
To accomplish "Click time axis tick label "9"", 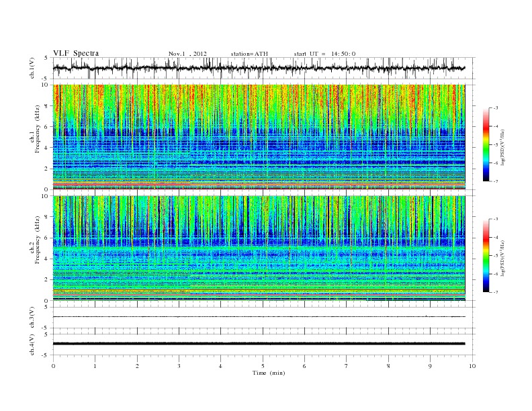I will [x=430, y=366].
